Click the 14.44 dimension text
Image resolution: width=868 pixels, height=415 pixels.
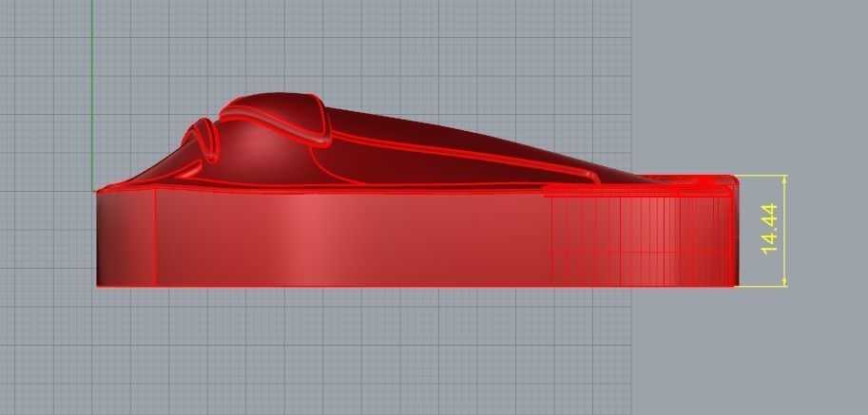coord(769,229)
